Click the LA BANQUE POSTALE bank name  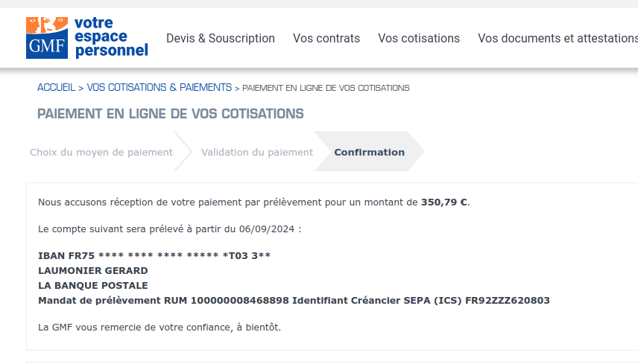(93, 285)
